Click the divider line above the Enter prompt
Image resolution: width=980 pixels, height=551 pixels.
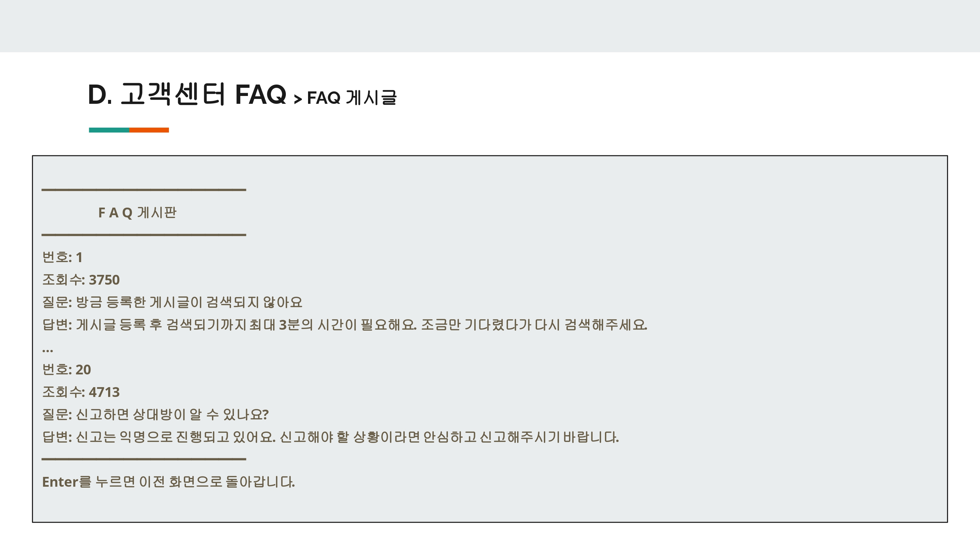[x=144, y=459]
